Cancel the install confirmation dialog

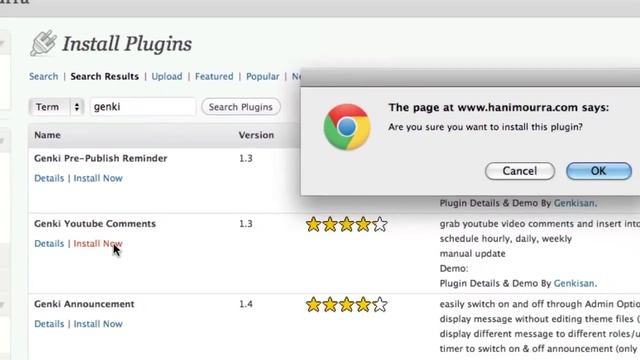[520, 171]
